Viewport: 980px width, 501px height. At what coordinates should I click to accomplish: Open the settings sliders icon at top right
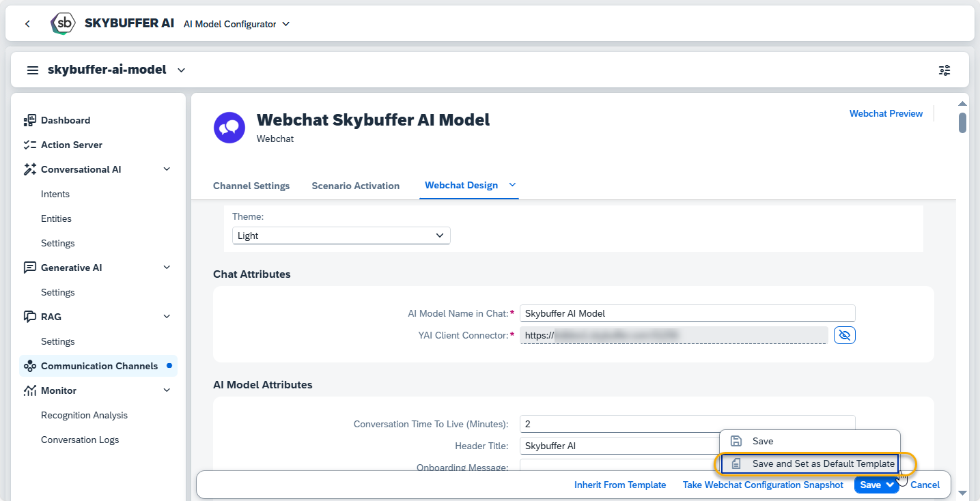point(944,70)
